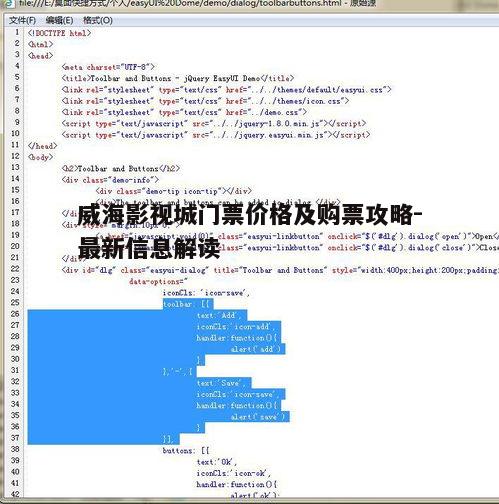Click the text:'Save' line
The height and width of the screenshot is (504, 499).
click(222, 383)
